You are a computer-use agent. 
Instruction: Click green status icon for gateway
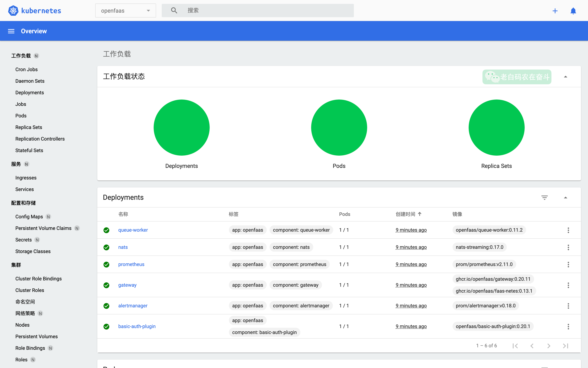106,285
